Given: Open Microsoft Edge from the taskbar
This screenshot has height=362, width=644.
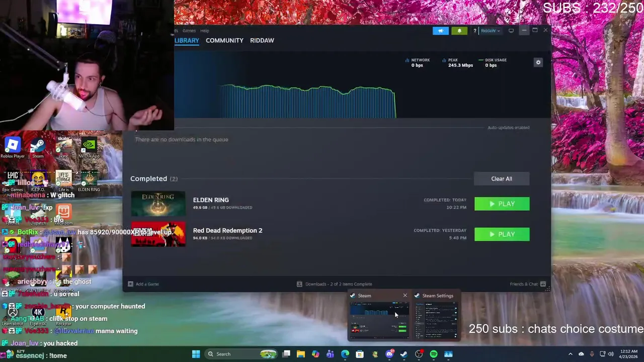Looking at the screenshot, I should pyautogui.click(x=345, y=354).
